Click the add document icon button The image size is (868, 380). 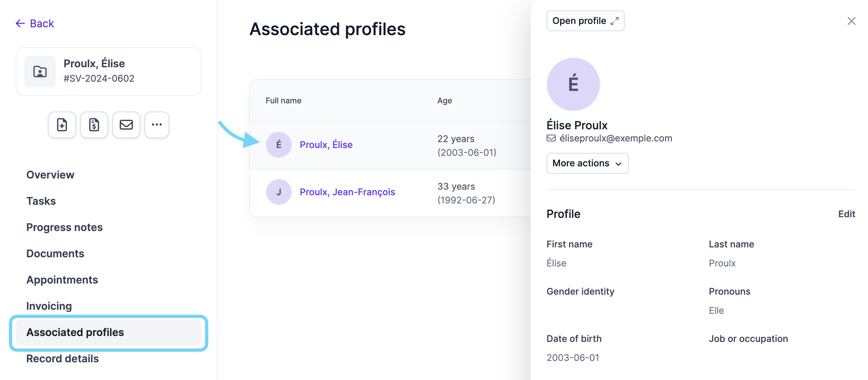pos(62,125)
